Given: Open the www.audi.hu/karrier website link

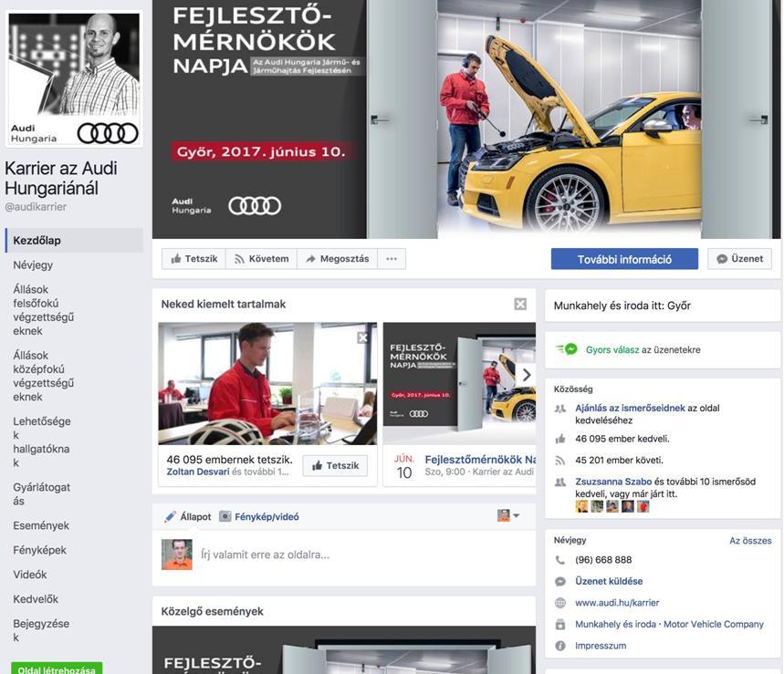Looking at the screenshot, I should (x=617, y=603).
